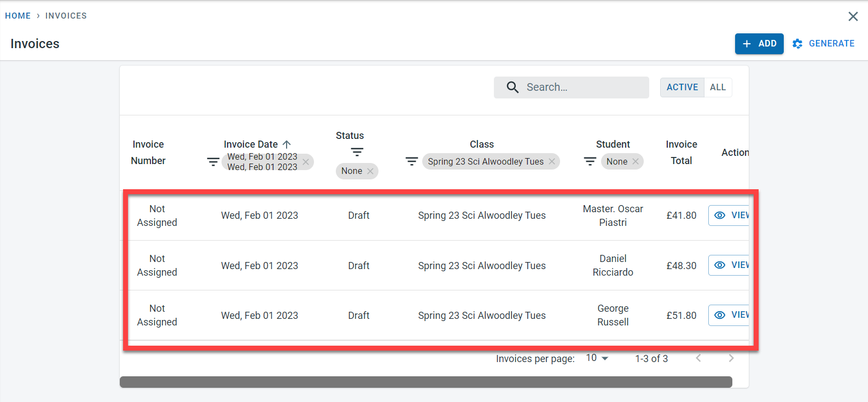The image size is (868, 402).
Task: Click the horizontal scrollbar below table
Action: click(426, 382)
